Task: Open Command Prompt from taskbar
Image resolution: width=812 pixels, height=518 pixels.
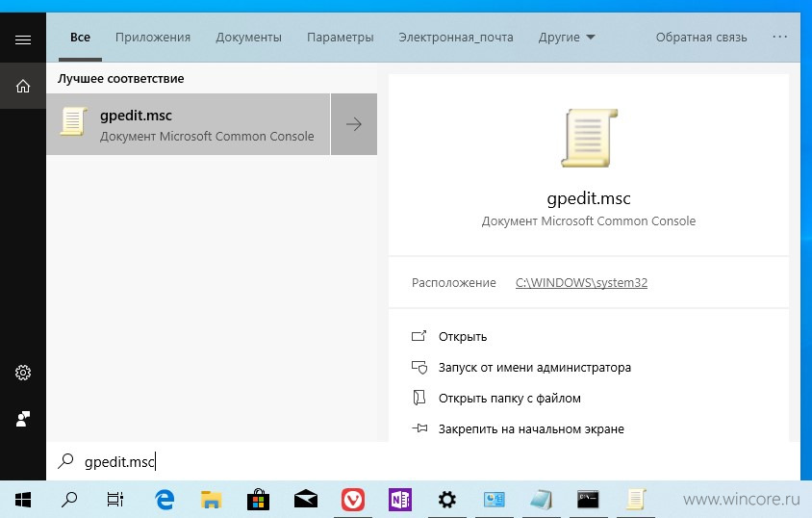Action: tap(588, 500)
